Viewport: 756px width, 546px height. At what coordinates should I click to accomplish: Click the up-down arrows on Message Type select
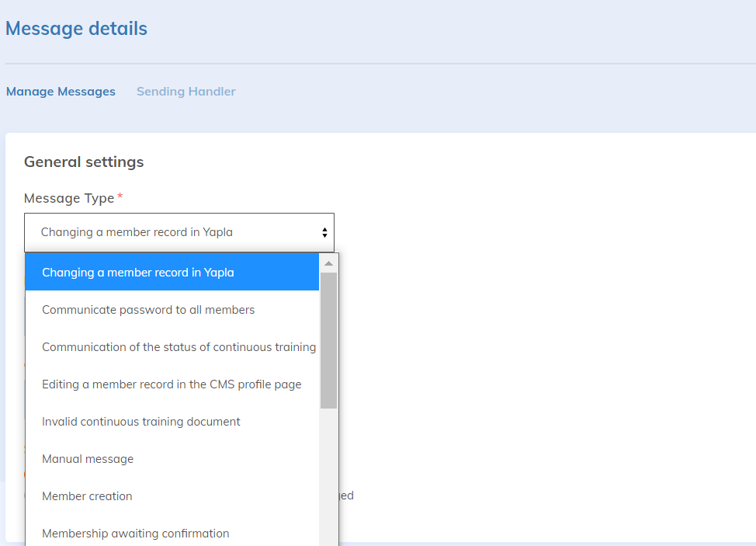point(324,232)
